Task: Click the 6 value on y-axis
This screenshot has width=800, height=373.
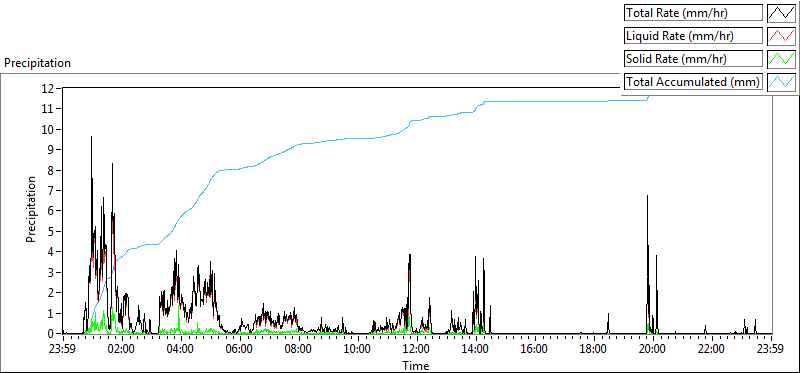Action: tap(51, 211)
